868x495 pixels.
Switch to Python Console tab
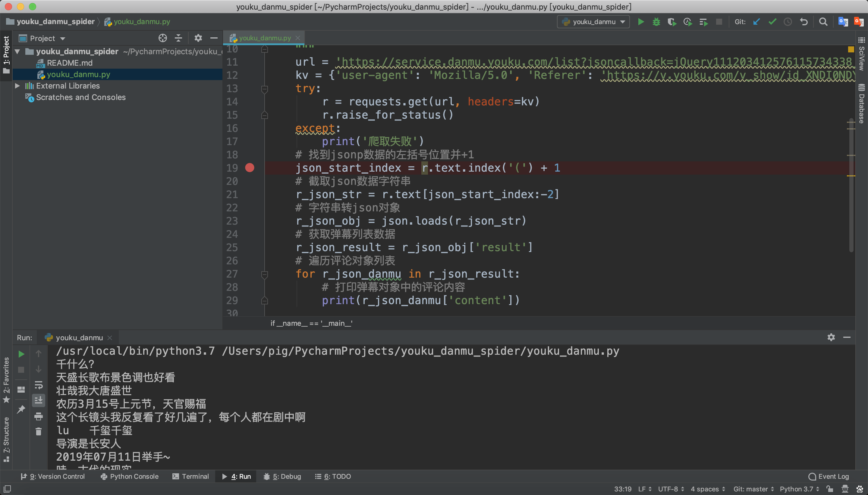click(x=130, y=476)
